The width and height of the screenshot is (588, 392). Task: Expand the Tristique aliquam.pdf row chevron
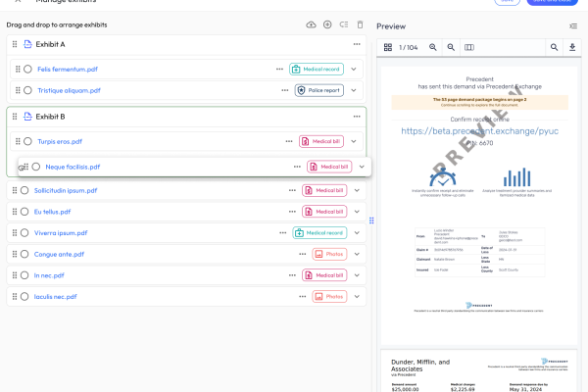click(354, 90)
